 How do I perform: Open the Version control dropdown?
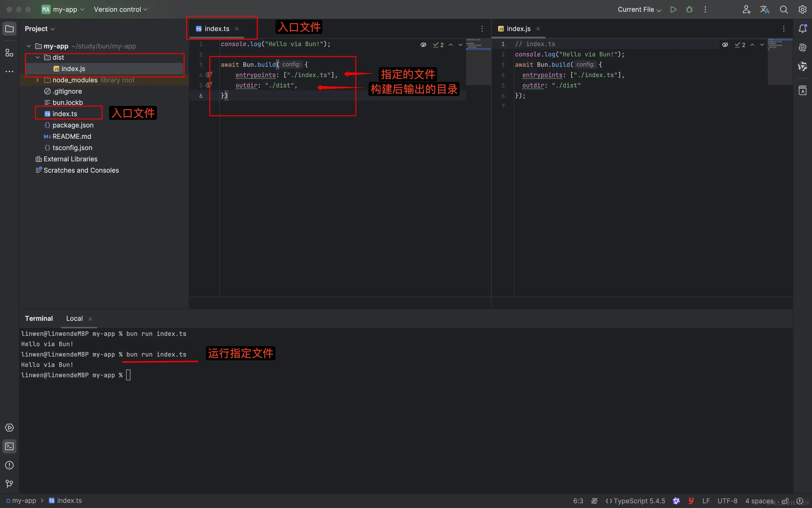point(121,9)
